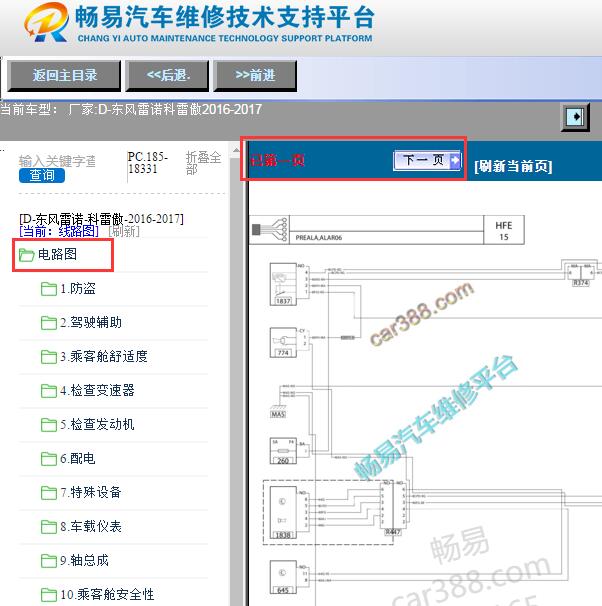Screen dimensions: 602x606
Task: Click the 当前车型 vehicle model text
Action: pos(131,109)
